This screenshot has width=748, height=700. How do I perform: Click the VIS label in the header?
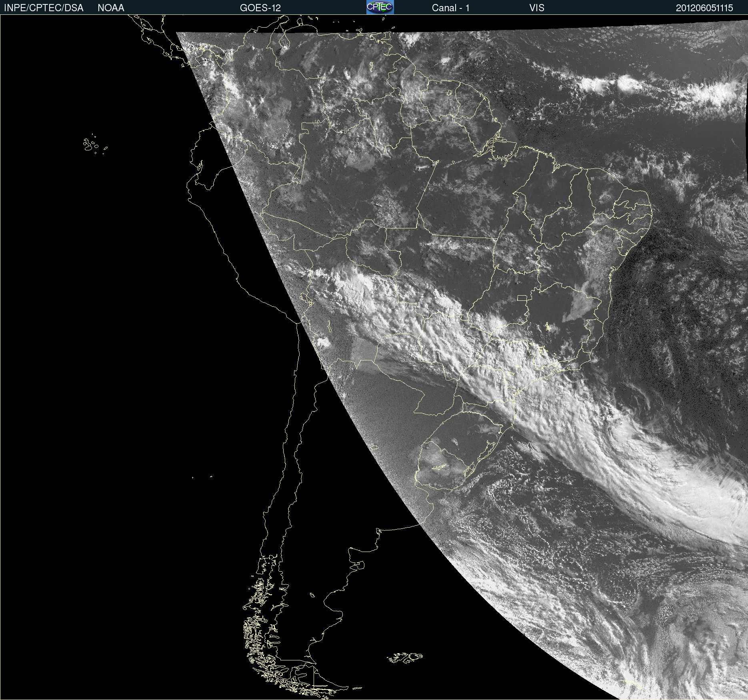[x=537, y=8]
